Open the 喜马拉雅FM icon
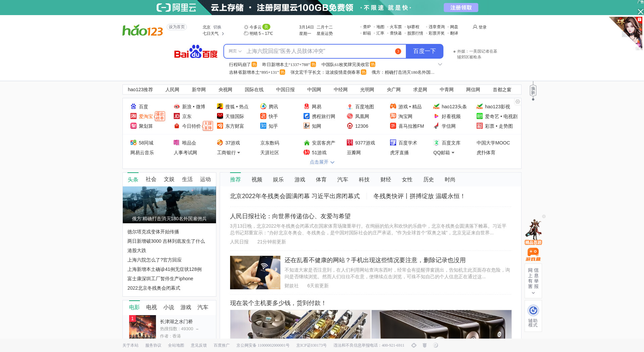This screenshot has width=644, height=352. pyautogui.click(x=393, y=126)
